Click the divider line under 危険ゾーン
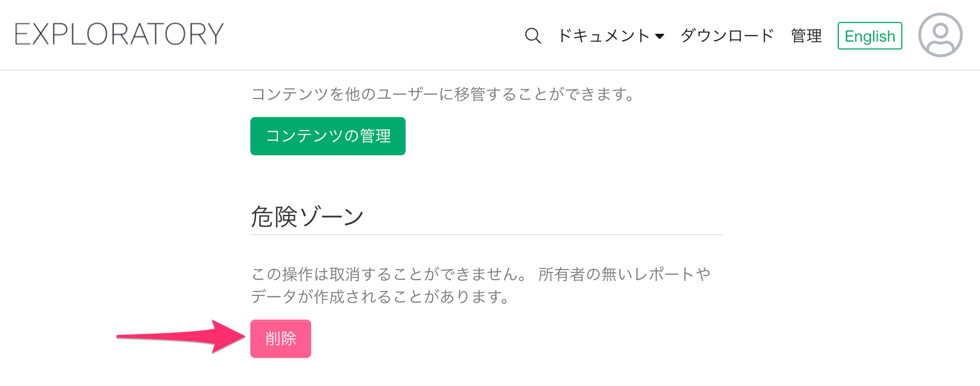The height and width of the screenshot is (386, 980). [486, 235]
